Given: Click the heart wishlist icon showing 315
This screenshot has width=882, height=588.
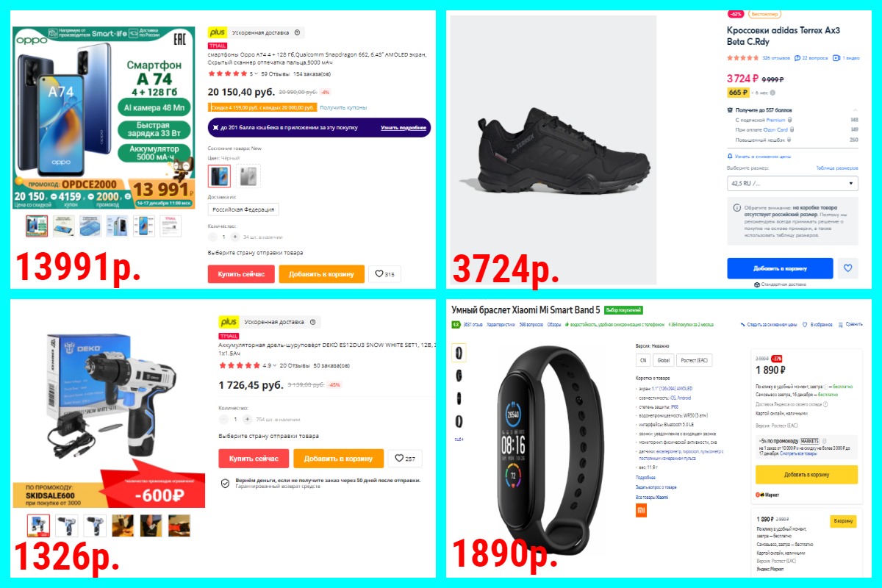Looking at the screenshot, I should [384, 274].
